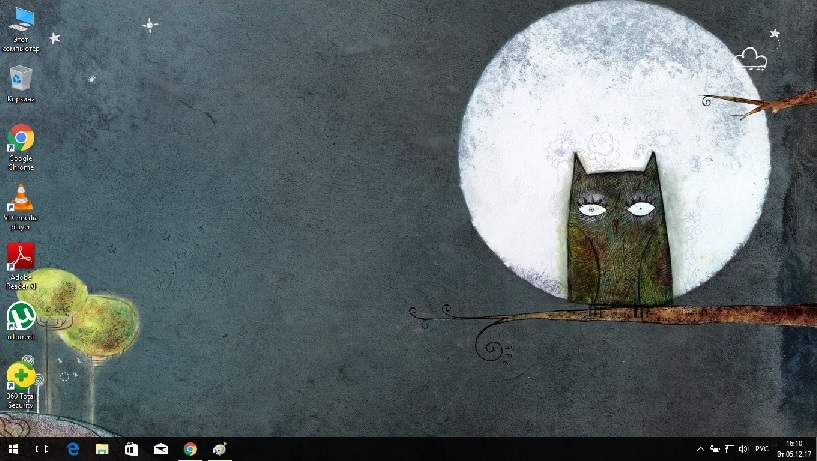Open Microsoft Store from the taskbar
The image size is (817, 461).
[x=131, y=449]
